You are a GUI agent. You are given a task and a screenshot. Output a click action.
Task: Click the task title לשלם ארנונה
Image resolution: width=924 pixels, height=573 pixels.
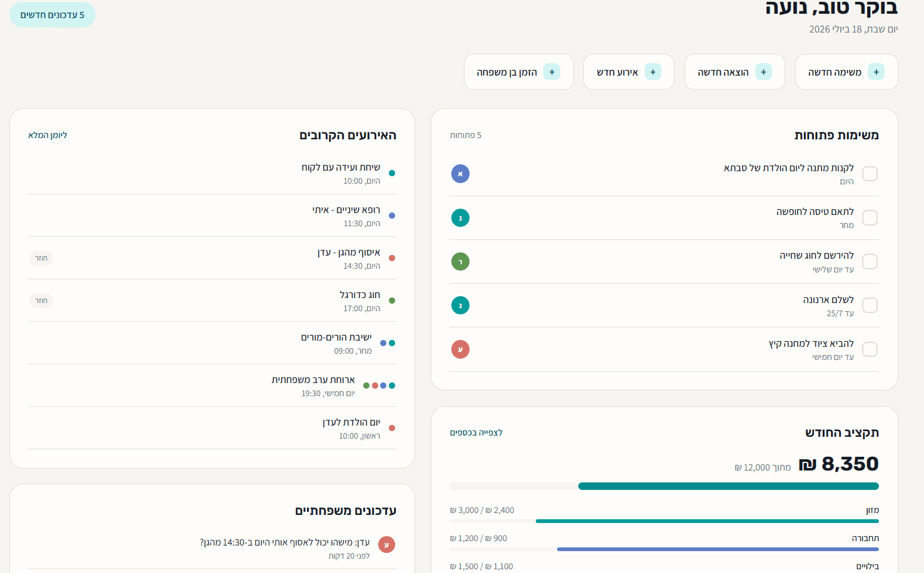(x=828, y=300)
